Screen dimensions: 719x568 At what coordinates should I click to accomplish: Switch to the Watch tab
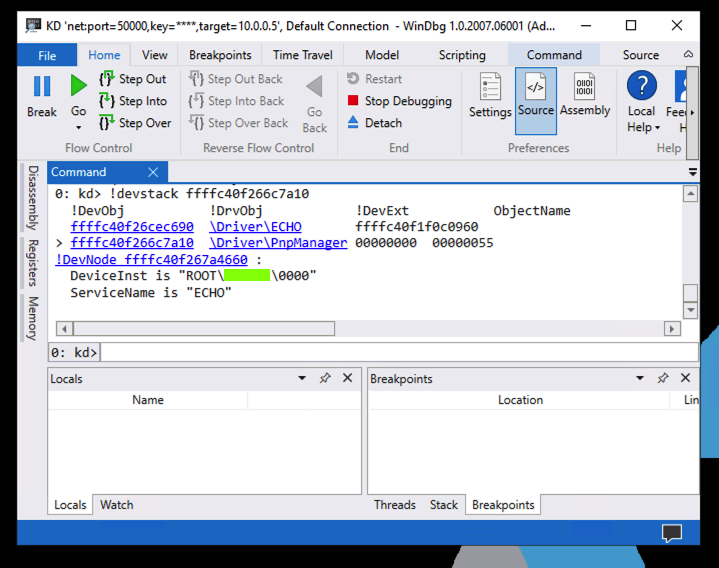(117, 505)
